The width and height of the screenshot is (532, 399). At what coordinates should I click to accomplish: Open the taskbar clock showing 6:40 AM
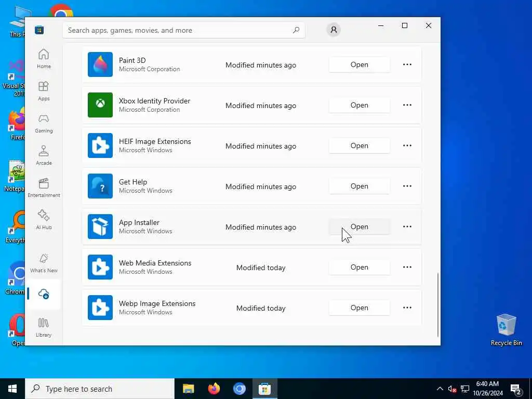coord(487,389)
